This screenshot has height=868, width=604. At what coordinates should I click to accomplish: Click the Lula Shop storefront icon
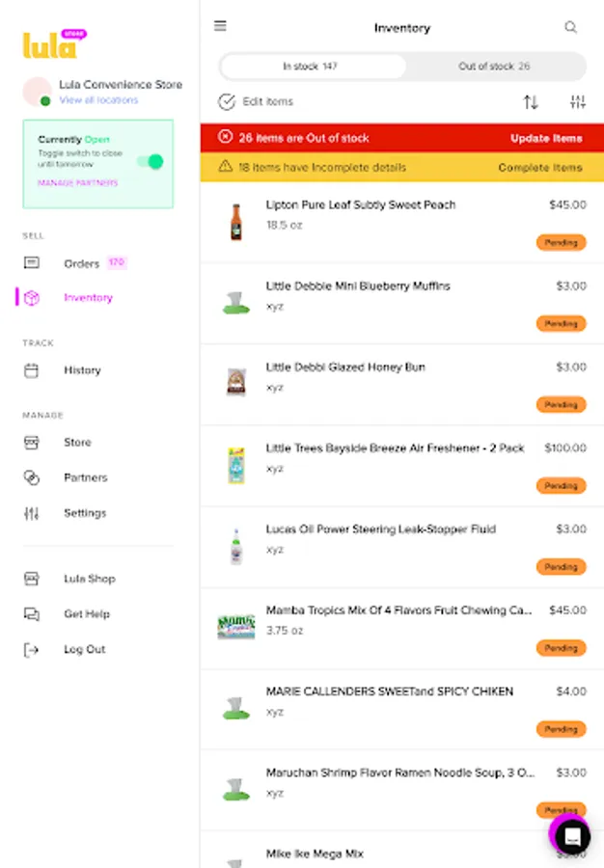point(32,579)
